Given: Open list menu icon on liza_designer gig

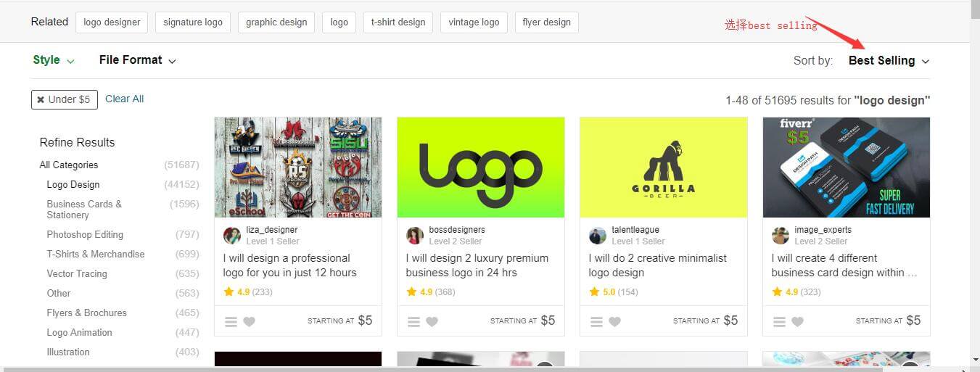Looking at the screenshot, I should point(231,322).
